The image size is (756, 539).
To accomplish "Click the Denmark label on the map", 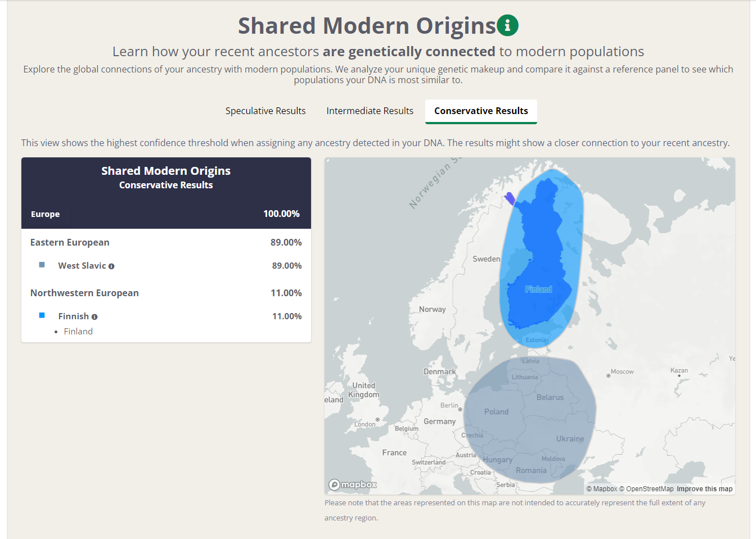I will coord(440,372).
